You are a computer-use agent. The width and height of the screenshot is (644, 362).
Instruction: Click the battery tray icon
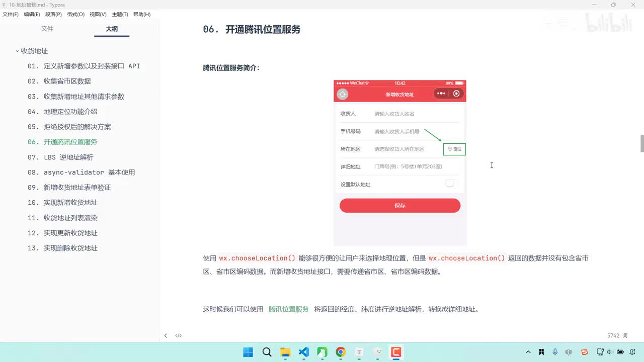coord(620,352)
